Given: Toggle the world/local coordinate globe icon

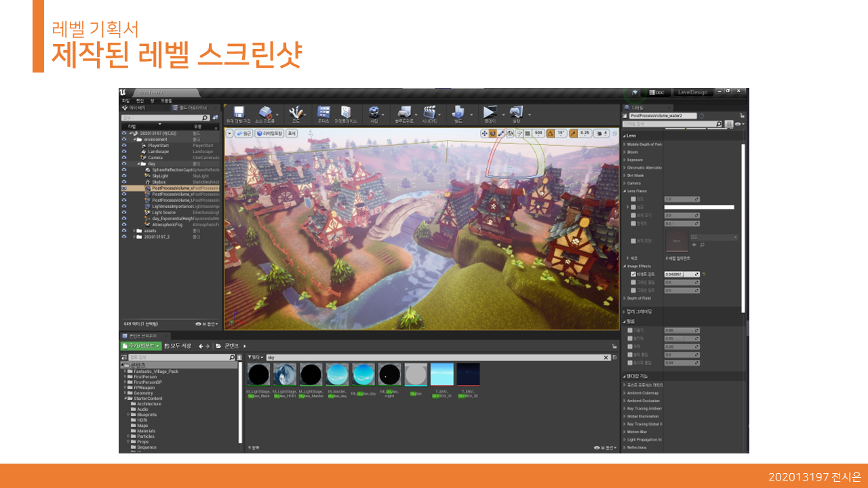Looking at the screenshot, I should tap(511, 134).
